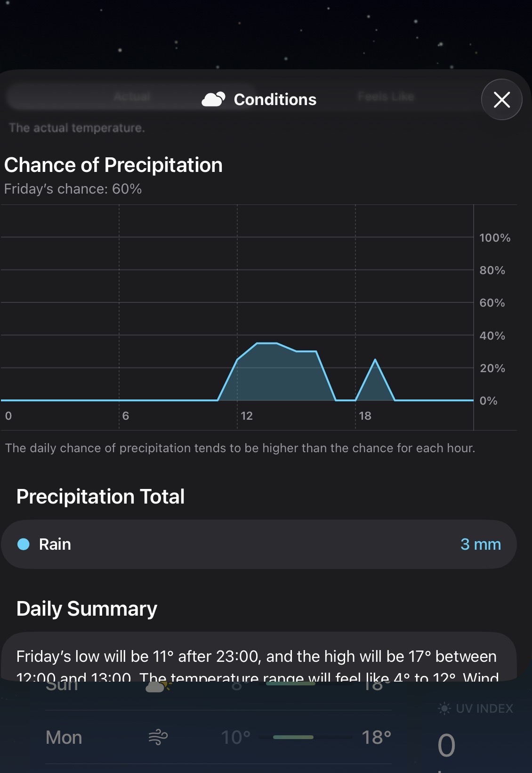Tap Monday's 18° high temperature
Image resolution: width=532 pixels, height=773 pixels.
376,737
